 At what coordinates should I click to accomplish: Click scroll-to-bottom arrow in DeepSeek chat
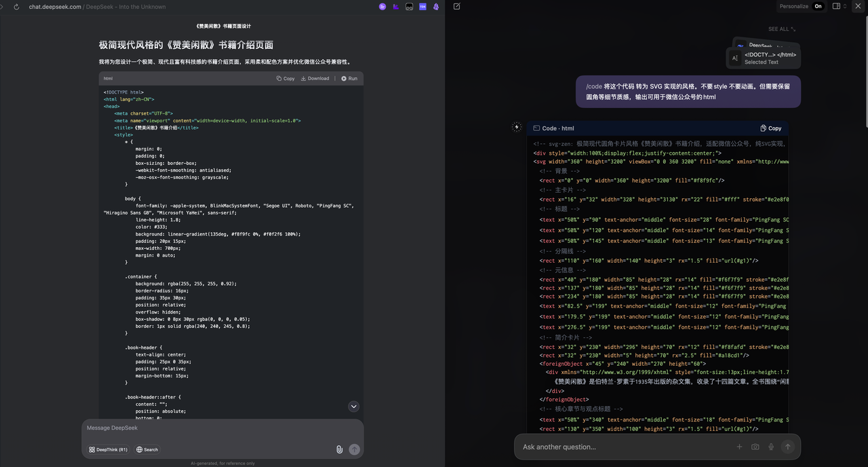pyautogui.click(x=353, y=406)
